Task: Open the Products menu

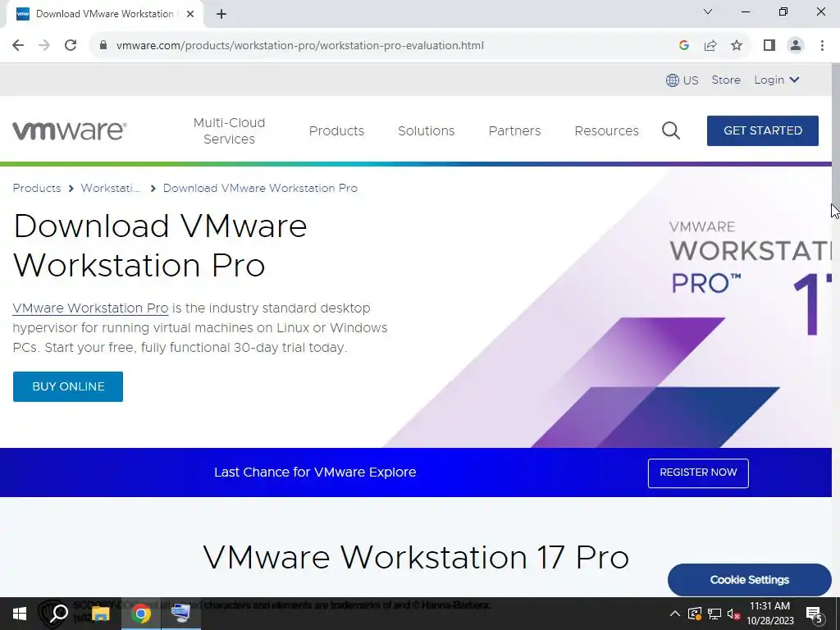Action: click(x=336, y=130)
